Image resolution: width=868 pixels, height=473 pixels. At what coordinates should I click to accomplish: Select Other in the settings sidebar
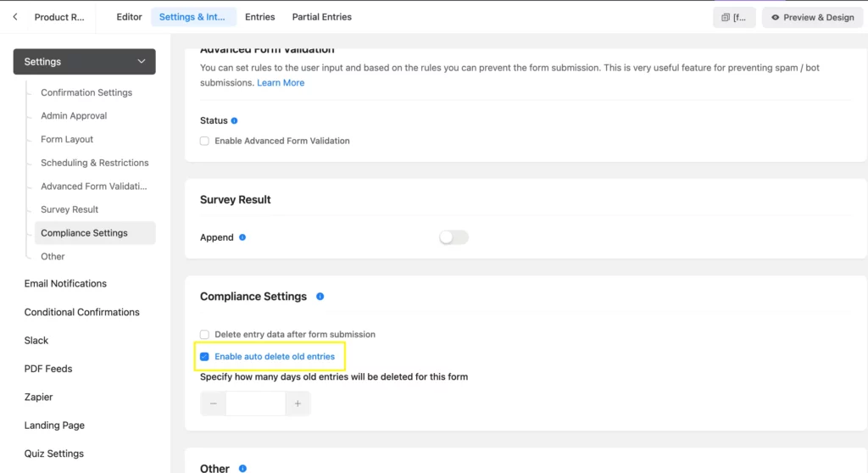[53, 257]
